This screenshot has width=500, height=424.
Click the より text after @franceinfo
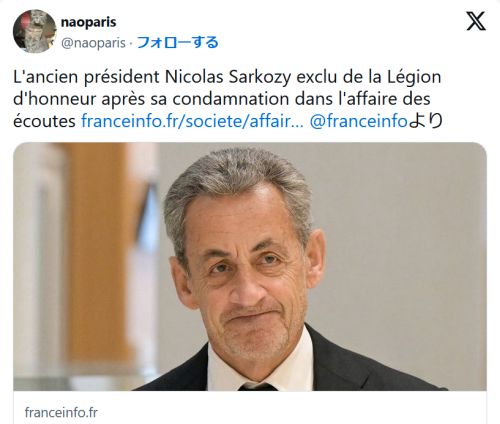coord(425,121)
